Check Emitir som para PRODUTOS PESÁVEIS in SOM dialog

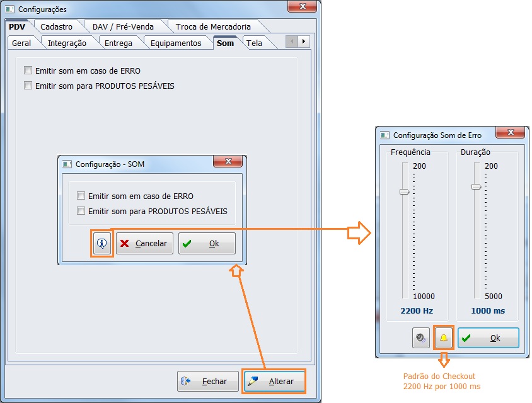81,212
